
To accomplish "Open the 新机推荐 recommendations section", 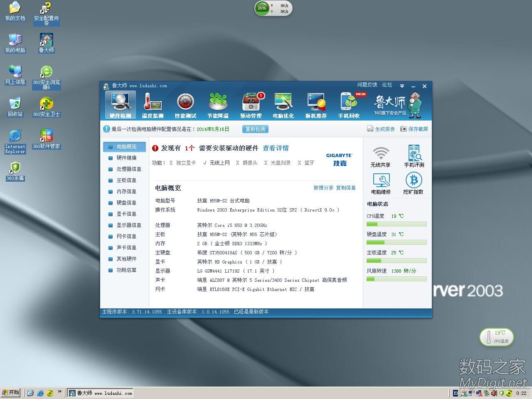I will coord(316,106).
